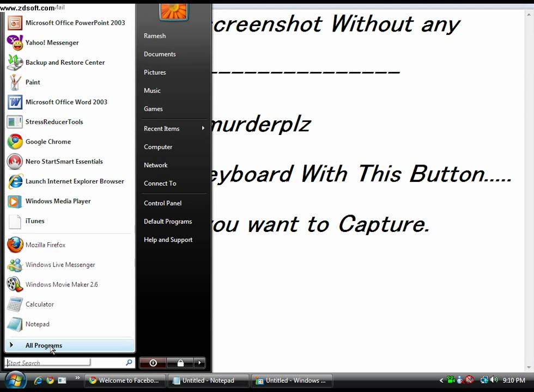Show hidden tray icons arrow

pos(441,381)
